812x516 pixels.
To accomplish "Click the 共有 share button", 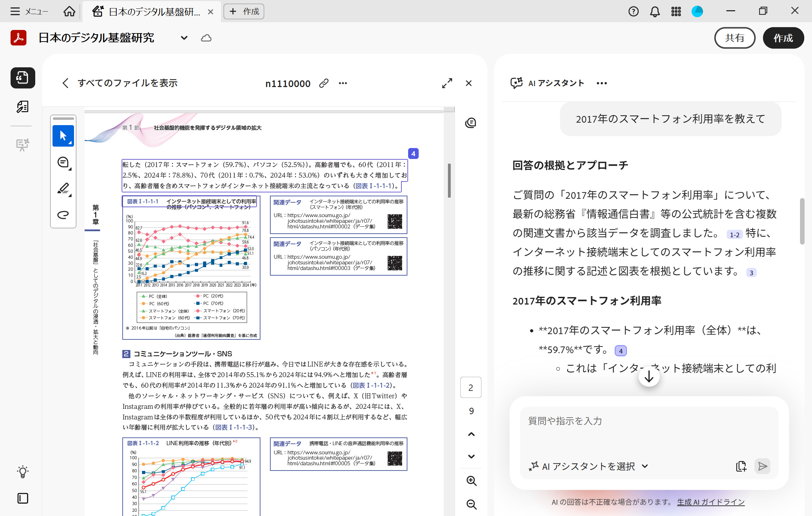I will (734, 38).
